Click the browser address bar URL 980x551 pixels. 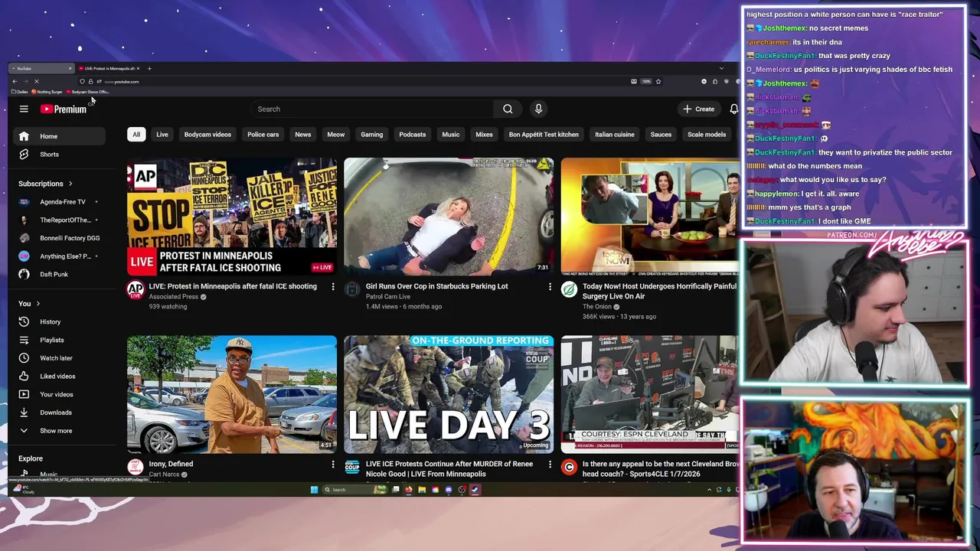(x=122, y=82)
